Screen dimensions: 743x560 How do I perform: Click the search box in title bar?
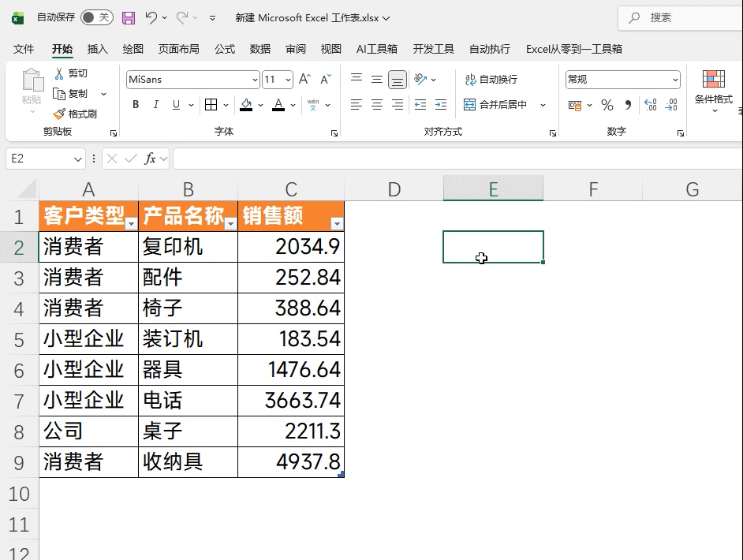[x=681, y=18]
